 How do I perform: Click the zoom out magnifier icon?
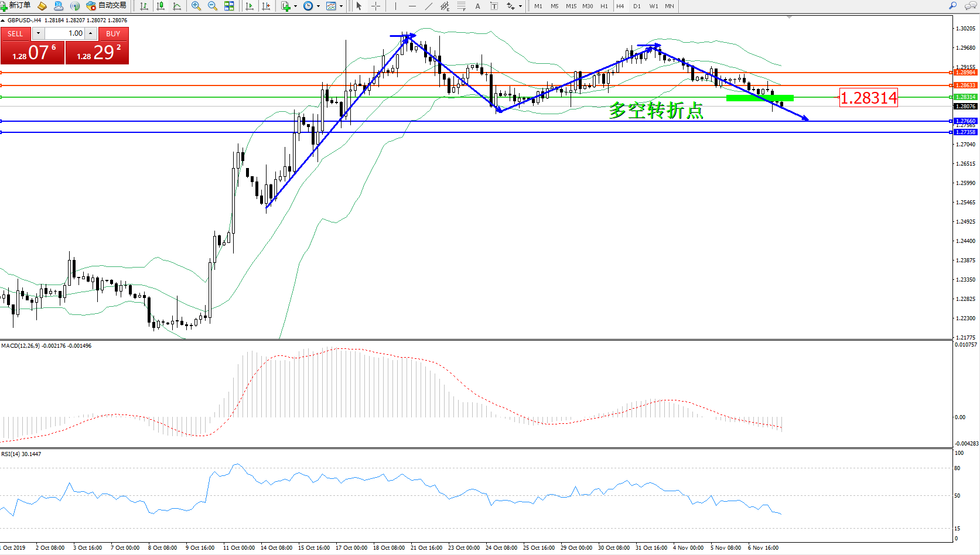pos(212,6)
